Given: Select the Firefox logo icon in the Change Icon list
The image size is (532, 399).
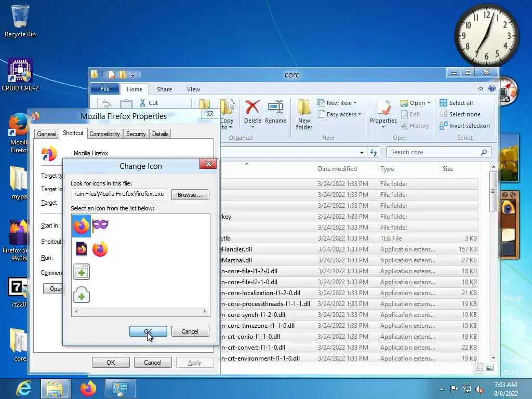Looking at the screenshot, I should click(82, 225).
